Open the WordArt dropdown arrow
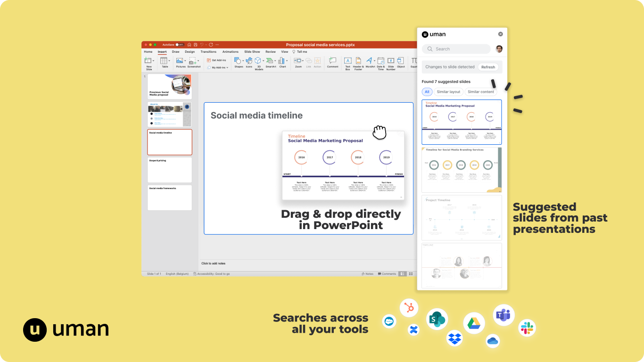This screenshot has width=644, height=362. (374, 60)
